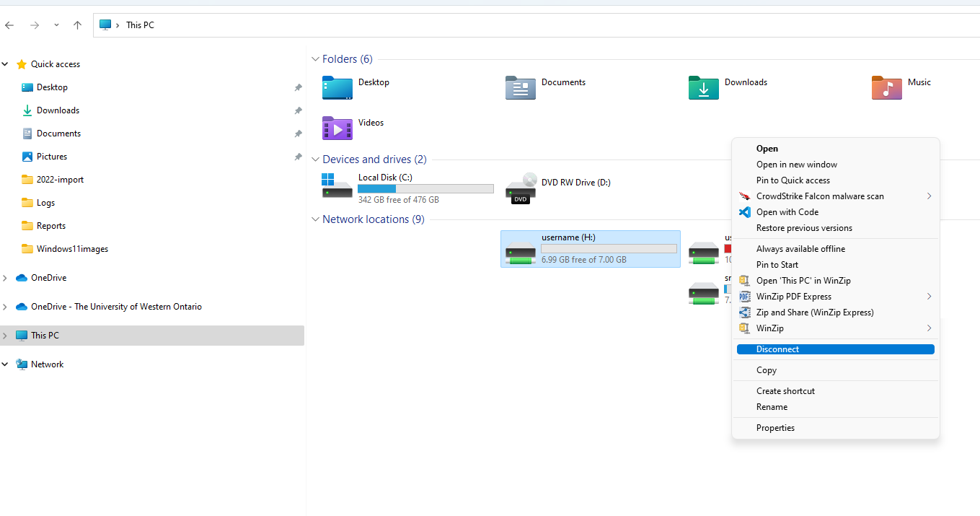Open the Logs folder in sidebar
The height and width of the screenshot is (516, 980).
point(45,203)
